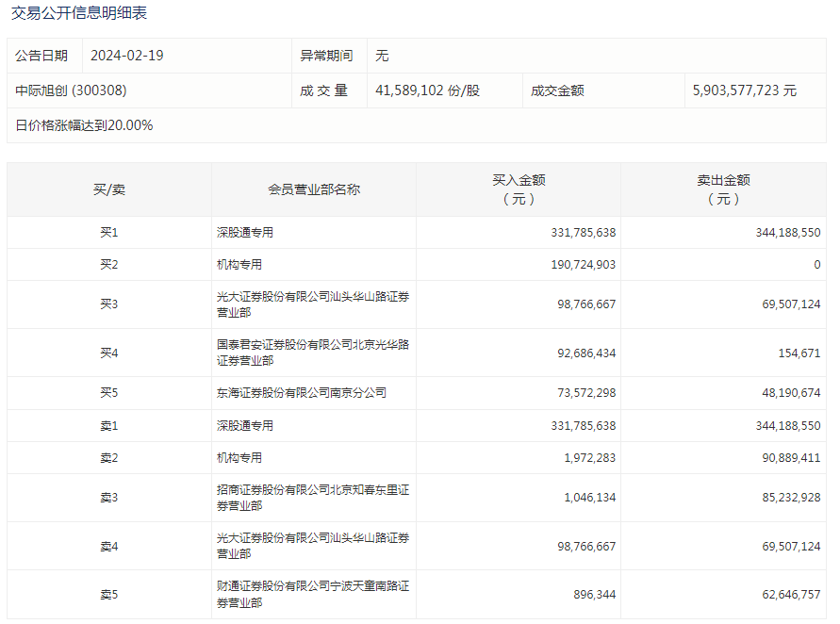The width and height of the screenshot is (840, 624).
Task: Click 331,785,638 in the 买1 row
Action: [x=584, y=233]
